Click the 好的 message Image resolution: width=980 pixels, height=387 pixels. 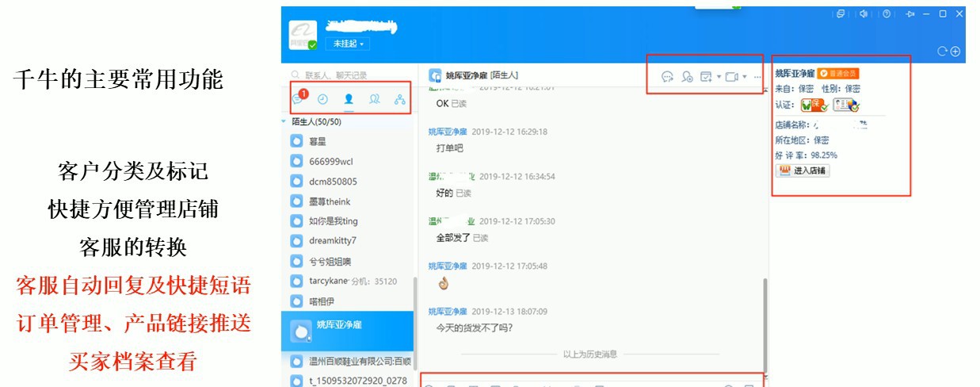point(444,193)
